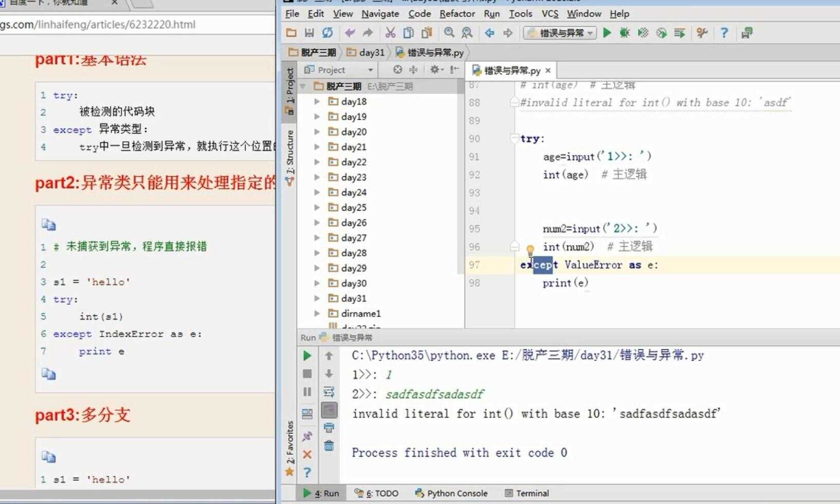Open the Navigate menu
Screen dimensions: 840x504
(x=380, y=14)
